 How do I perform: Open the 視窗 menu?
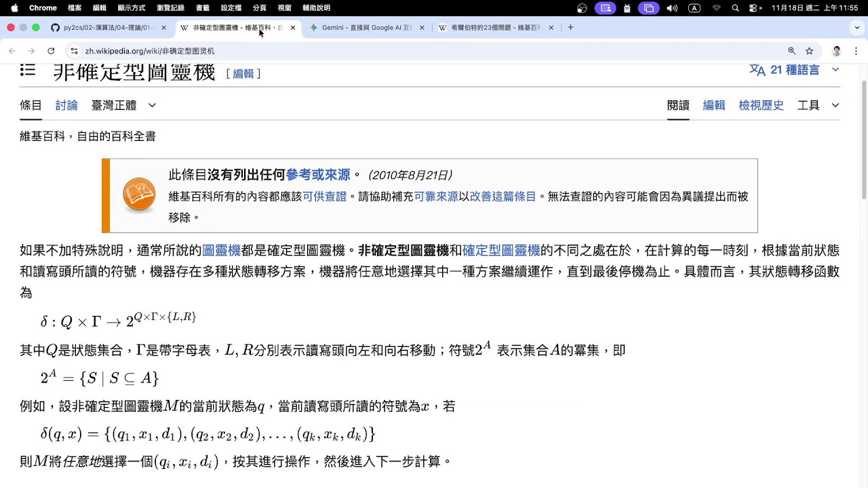tap(285, 8)
